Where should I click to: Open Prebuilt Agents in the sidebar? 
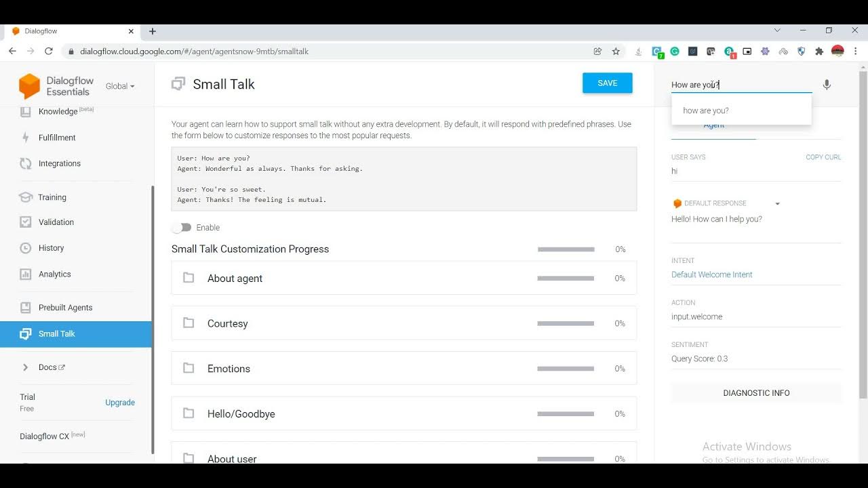pos(66,308)
